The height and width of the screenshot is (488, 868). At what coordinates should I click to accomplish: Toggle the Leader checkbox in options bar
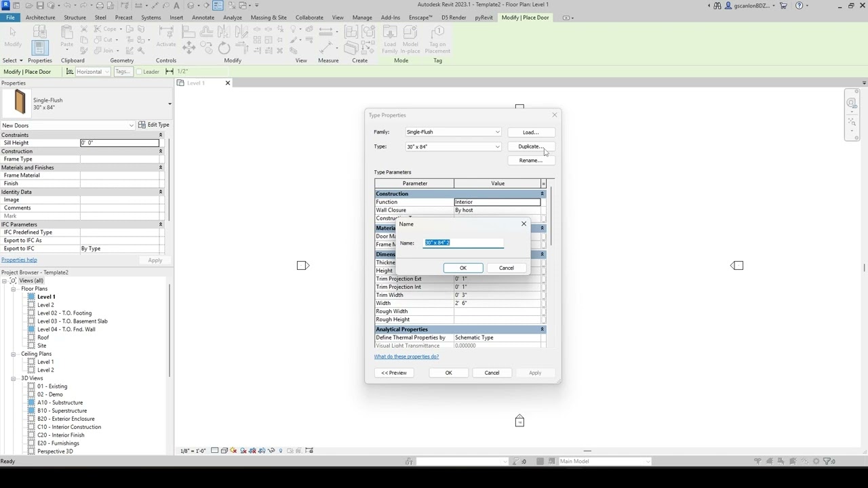click(x=140, y=72)
